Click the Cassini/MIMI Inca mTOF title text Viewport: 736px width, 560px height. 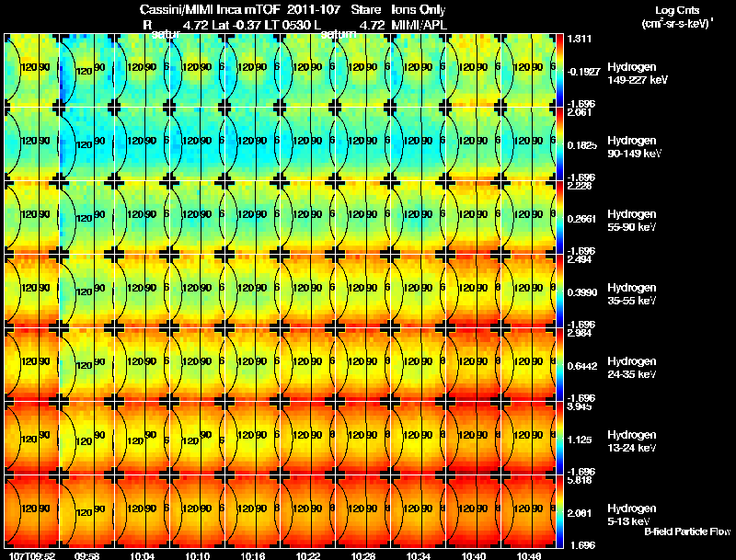210,9
